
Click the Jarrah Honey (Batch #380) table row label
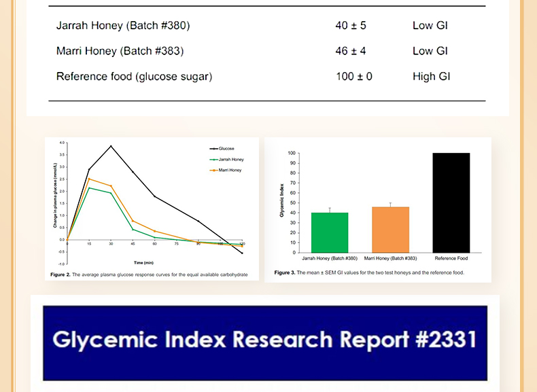[123, 26]
